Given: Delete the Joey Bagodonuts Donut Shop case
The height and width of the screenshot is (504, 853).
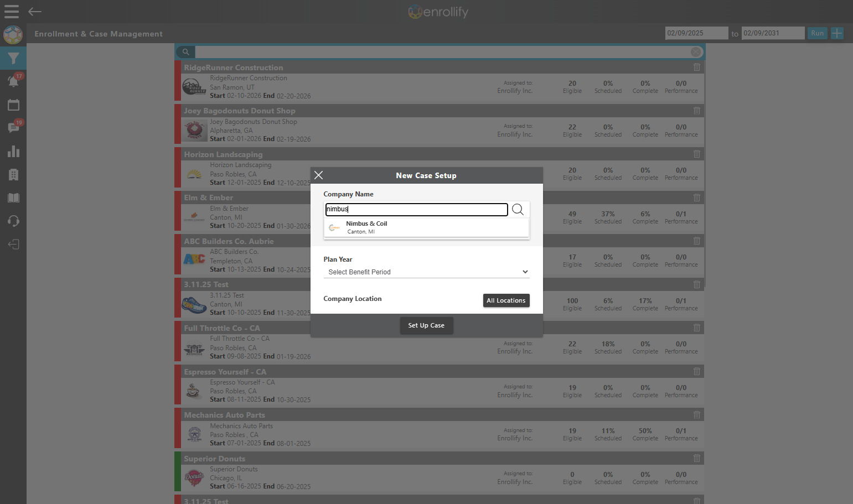Looking at the screenshot, I should coord(697,111).
